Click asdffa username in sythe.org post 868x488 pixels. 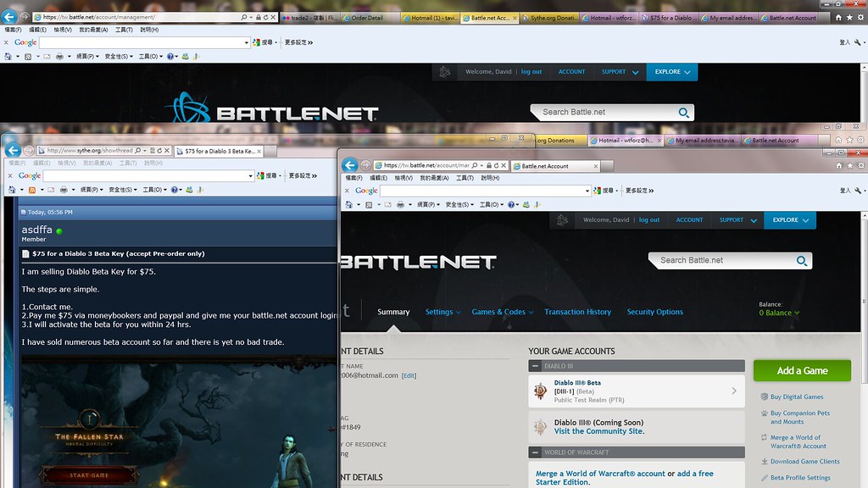(x=36, y=230)
